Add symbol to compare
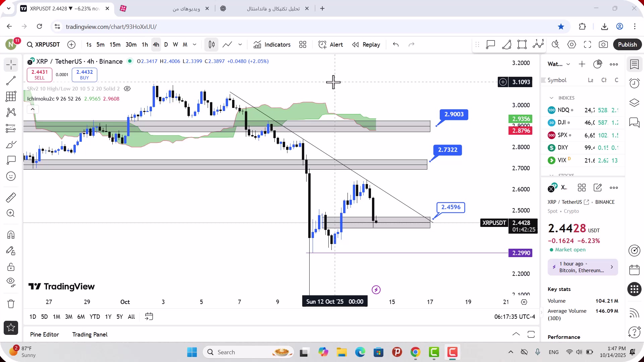 point(71,45)
